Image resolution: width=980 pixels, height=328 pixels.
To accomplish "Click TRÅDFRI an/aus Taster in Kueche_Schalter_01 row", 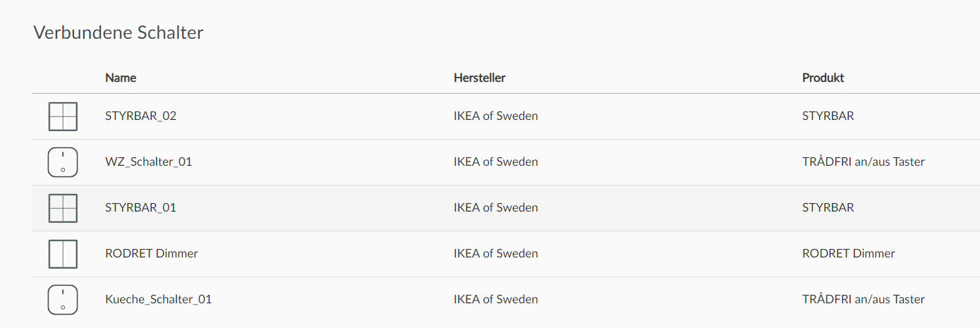I will pyautogui.click(x=864, y=299).
